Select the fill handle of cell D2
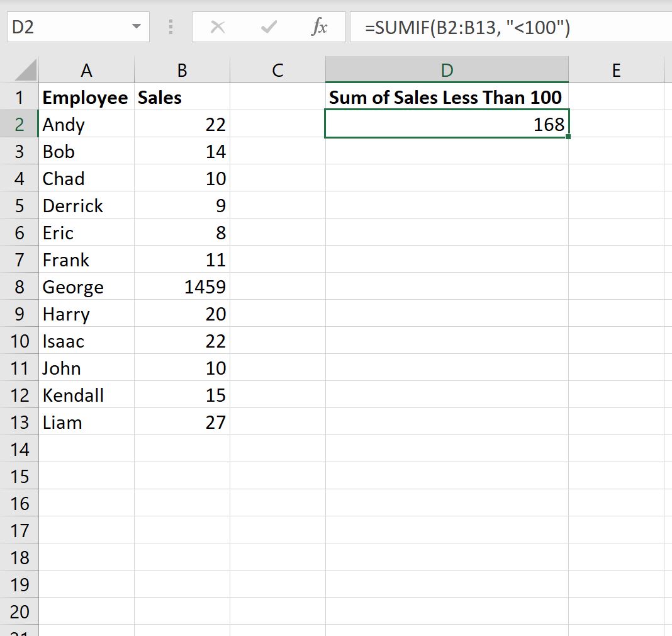The image size is (672, 636). [568, 137]
